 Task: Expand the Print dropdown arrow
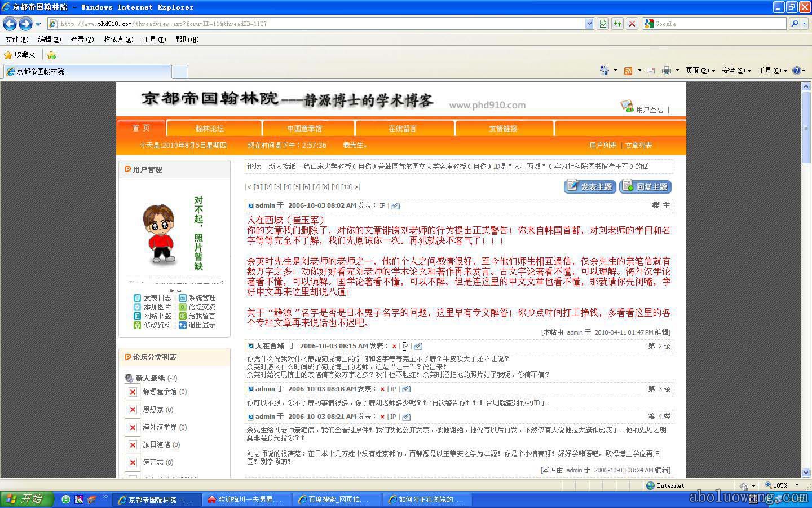point(677,71)
